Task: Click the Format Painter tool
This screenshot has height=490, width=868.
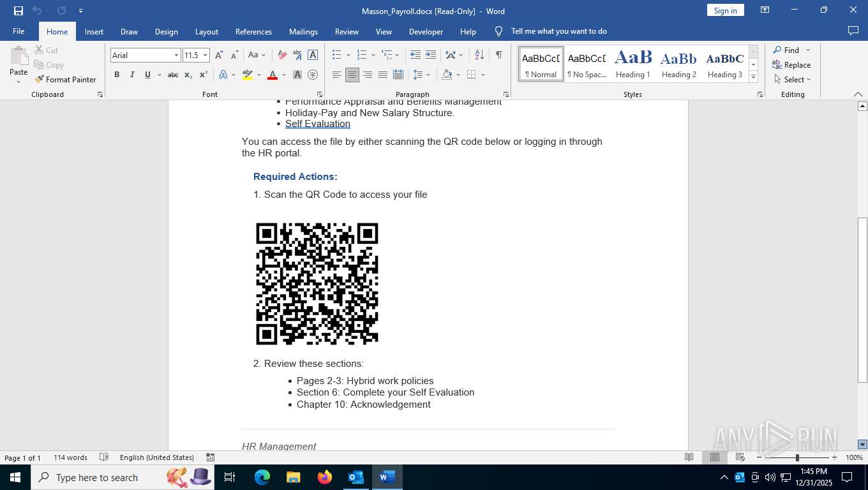Action: pos(66,80)
